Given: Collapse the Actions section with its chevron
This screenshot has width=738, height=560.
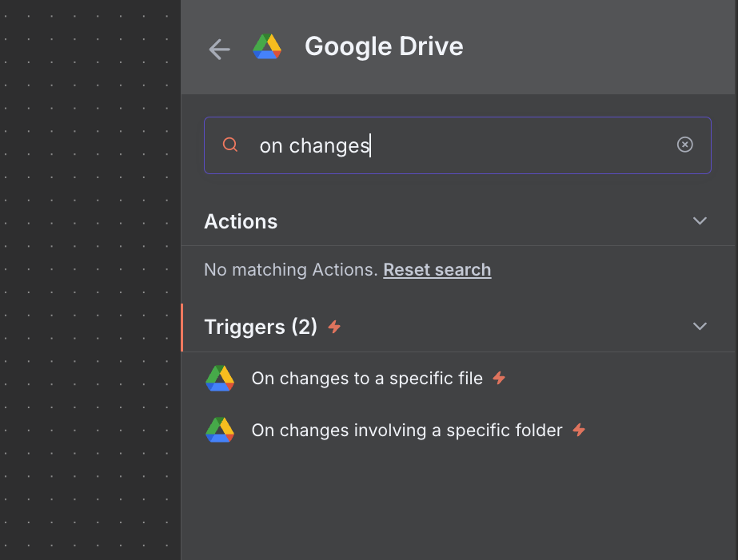Looking at the screenshot, I should [x=700, y=221].
